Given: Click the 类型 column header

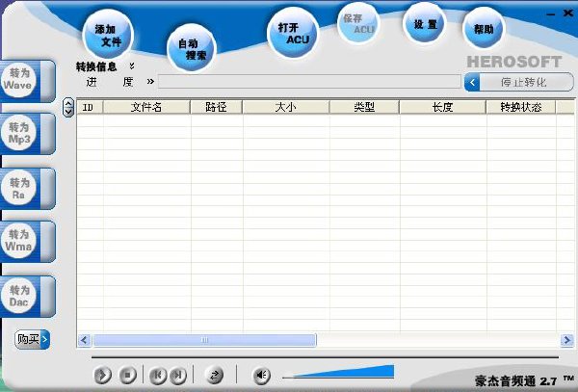Looking at the screenshot, I should 364,107.
